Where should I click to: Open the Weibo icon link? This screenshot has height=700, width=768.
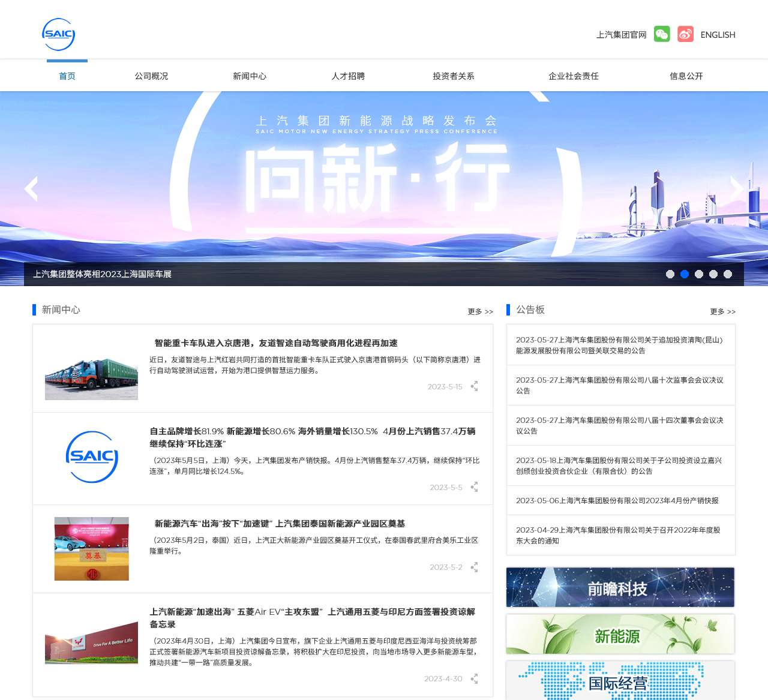tap(685, 34)
